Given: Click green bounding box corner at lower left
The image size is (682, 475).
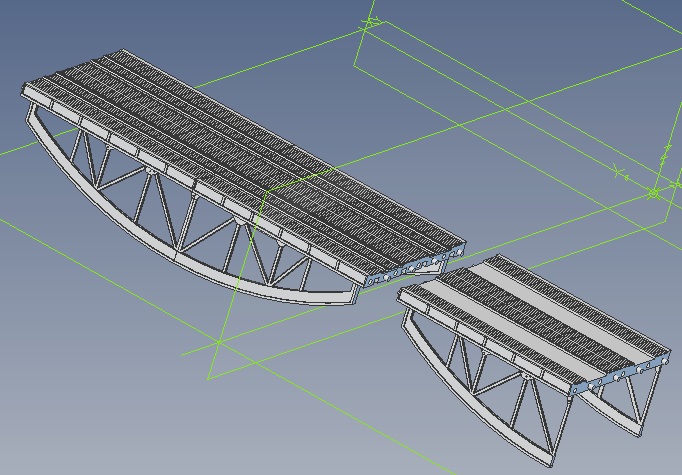Looking at the screenshot, I should (208, 378).
